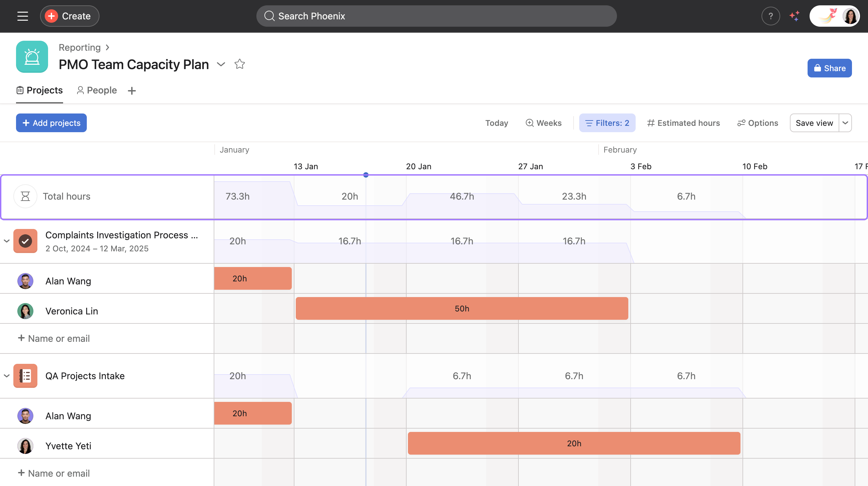This screenshot has width=868, height=486.
Task: Select the Projects tab
Action: [39, 90]
